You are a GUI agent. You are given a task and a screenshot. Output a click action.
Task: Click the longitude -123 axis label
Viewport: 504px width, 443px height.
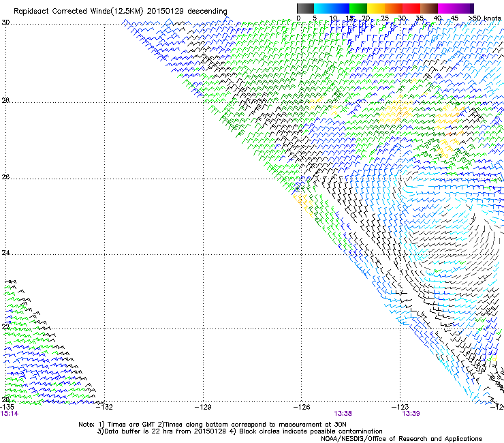(x=400, y=407)
